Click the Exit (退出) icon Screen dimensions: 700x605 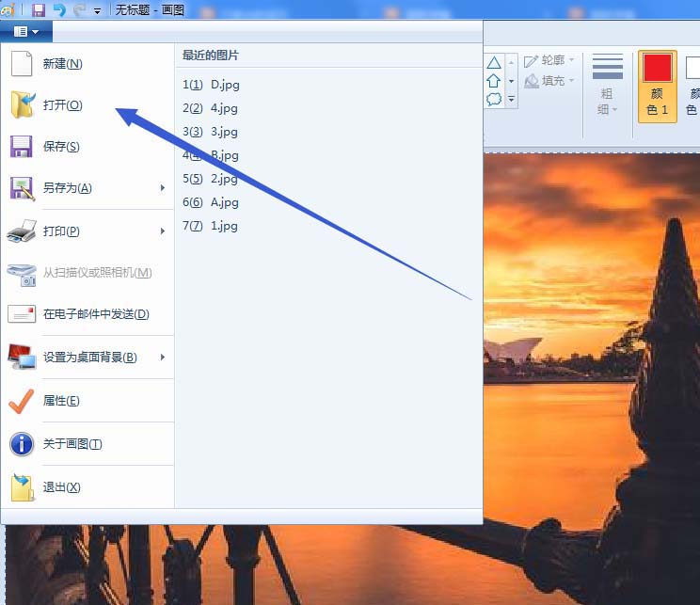coord(23,487)
